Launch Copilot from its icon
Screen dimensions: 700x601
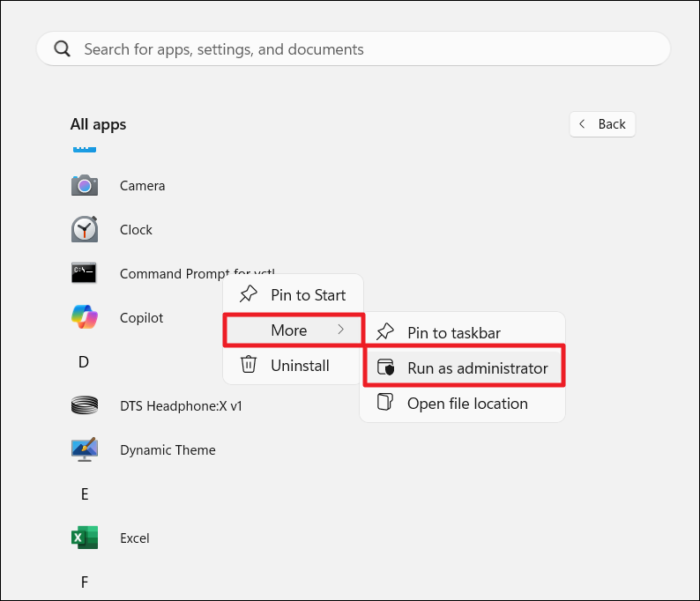click(85, 317)
